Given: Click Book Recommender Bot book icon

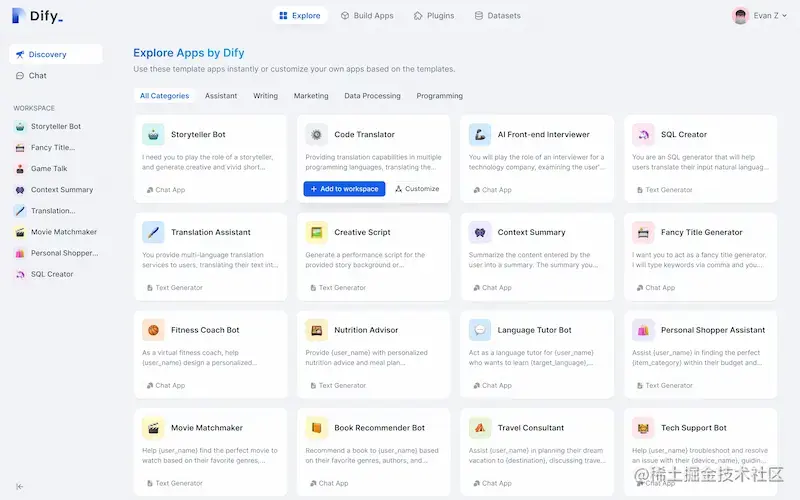Looking at the screenshot, I should click(x=316, y=428).
